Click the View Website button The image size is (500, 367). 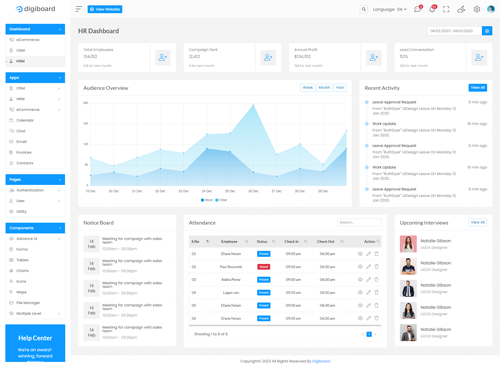tap(105, 9)
